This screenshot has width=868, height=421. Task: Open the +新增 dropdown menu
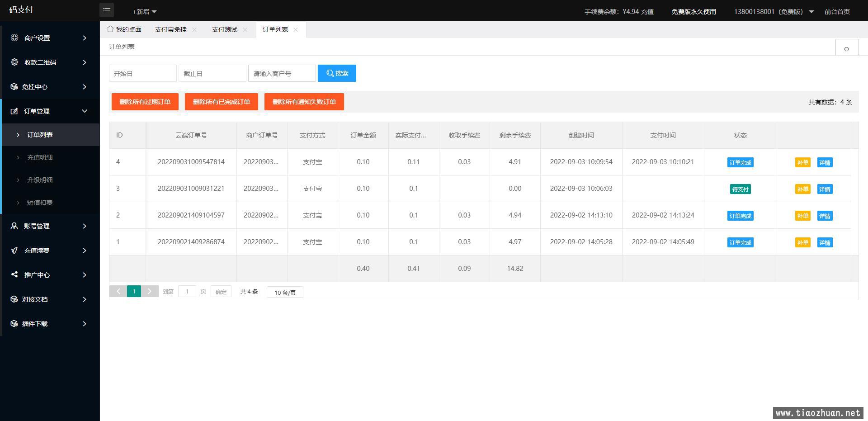click(144, 11)
